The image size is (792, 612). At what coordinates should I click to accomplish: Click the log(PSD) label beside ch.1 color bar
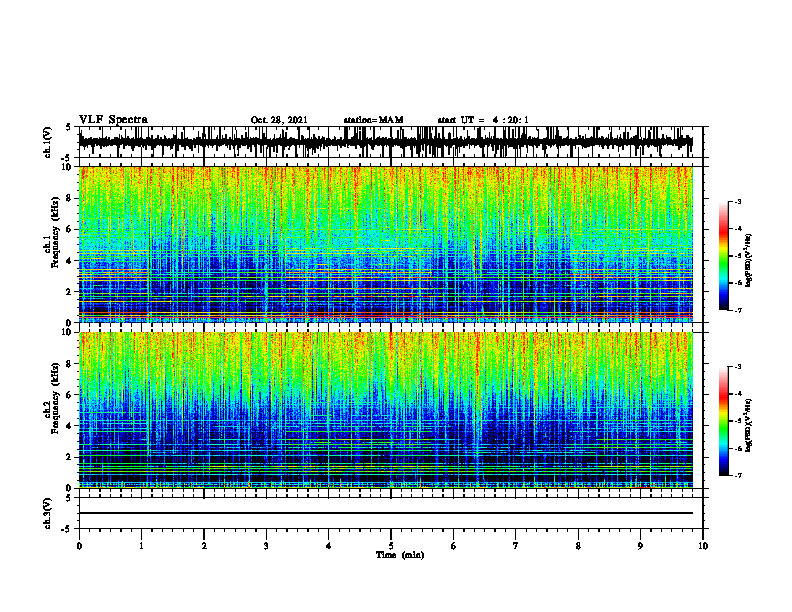(x=749, y=260)
